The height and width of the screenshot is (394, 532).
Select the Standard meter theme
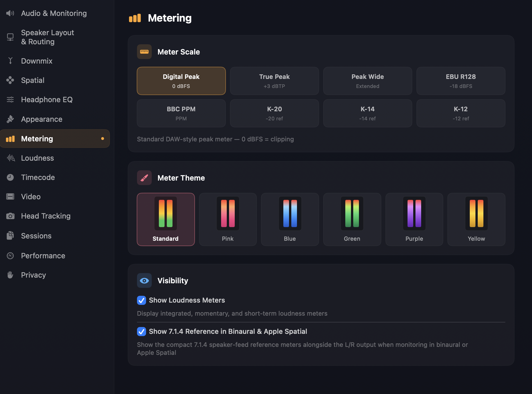point(166,219)
